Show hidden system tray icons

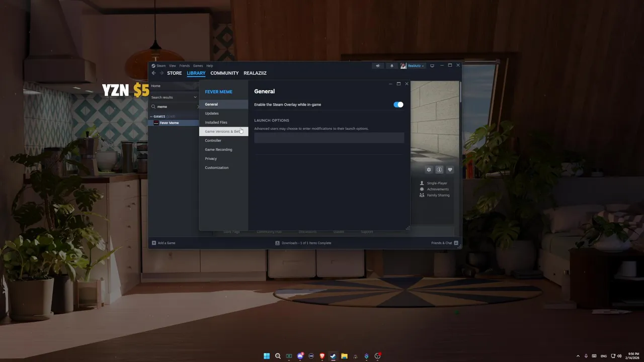click(578, 356)
